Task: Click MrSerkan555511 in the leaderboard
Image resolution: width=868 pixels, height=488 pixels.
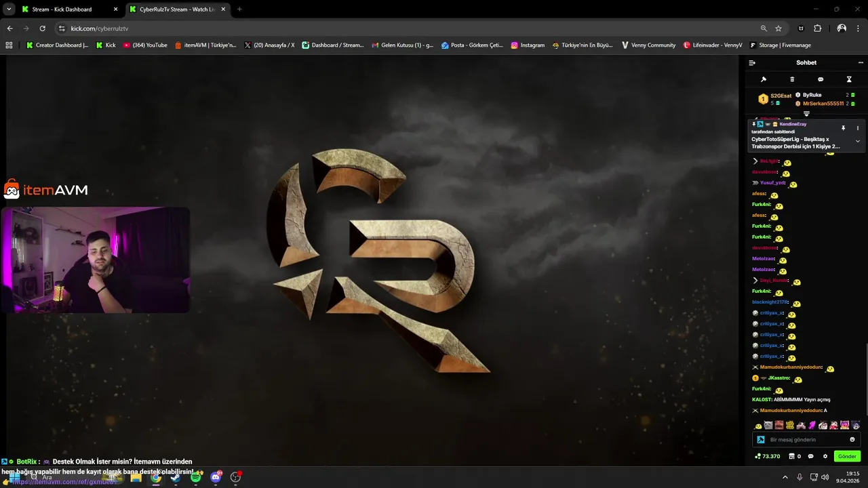Action: pos(823,104)
